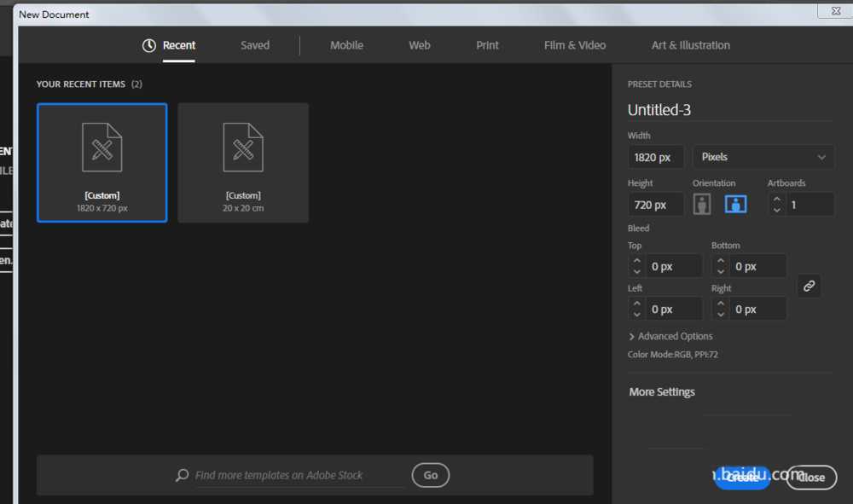
Task: Select the portrait orientation icon
Action: click(702, 205)
